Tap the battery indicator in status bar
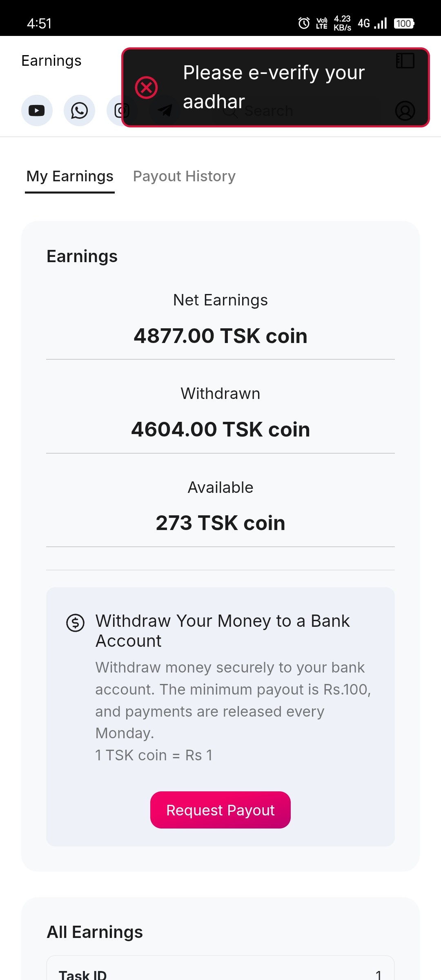Viewport: 441px width, 980px height. tap(404, 23)
